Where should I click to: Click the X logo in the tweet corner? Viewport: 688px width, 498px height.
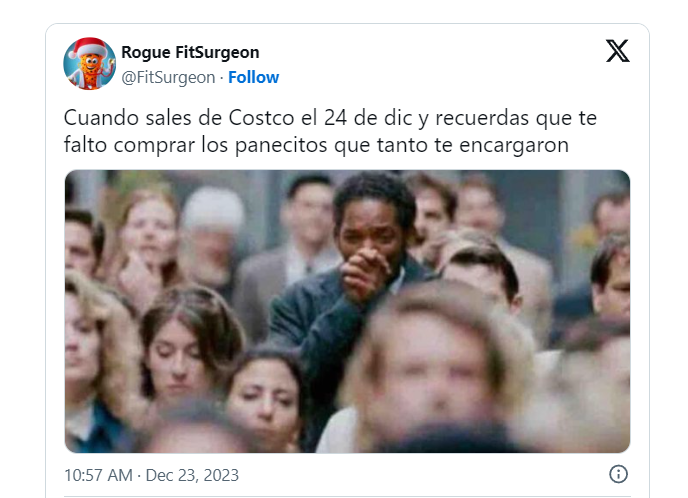click(618, 51)
